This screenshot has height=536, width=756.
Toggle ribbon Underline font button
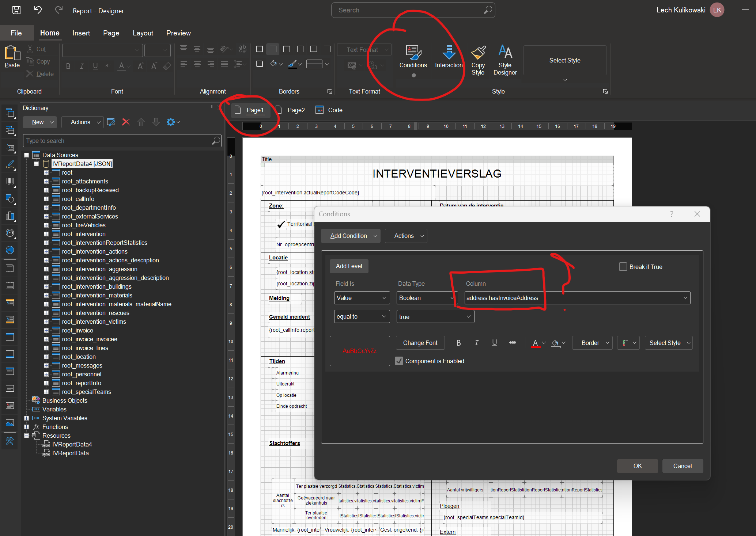click(95, 66)
